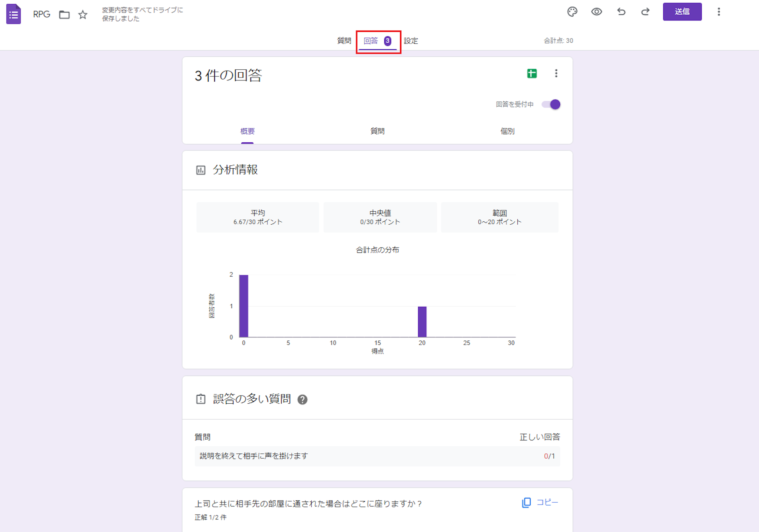
Task: Select the 質問 responses sub-tab
Action: point(377,131)
